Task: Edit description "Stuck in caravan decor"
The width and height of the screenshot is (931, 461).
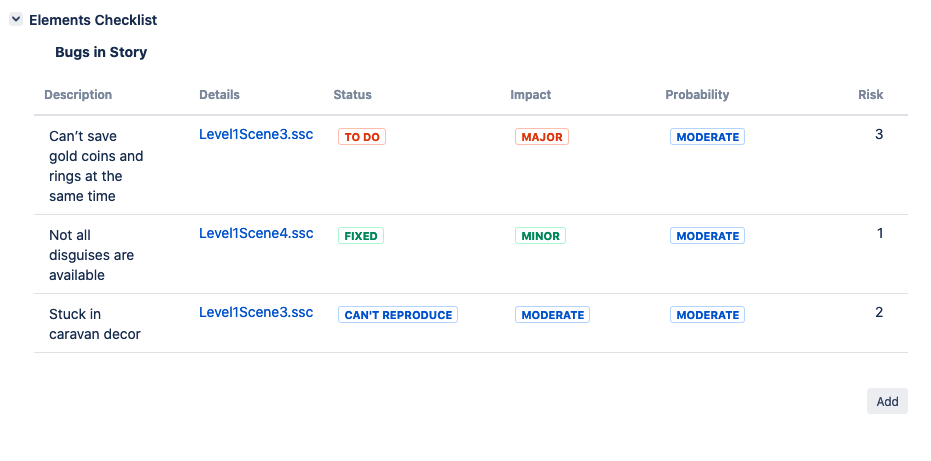Action: click(x=94, y=324)
